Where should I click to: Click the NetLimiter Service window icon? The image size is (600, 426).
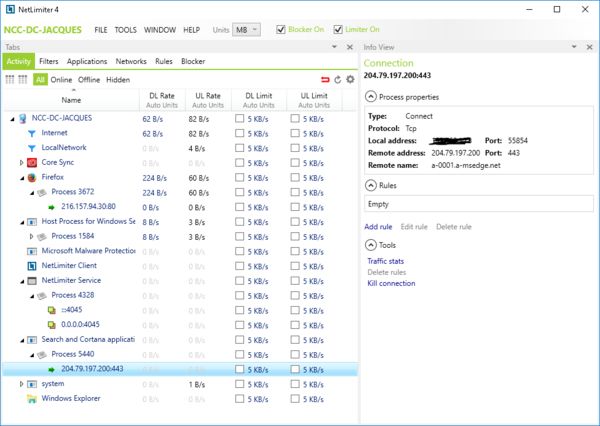[32, 281]
